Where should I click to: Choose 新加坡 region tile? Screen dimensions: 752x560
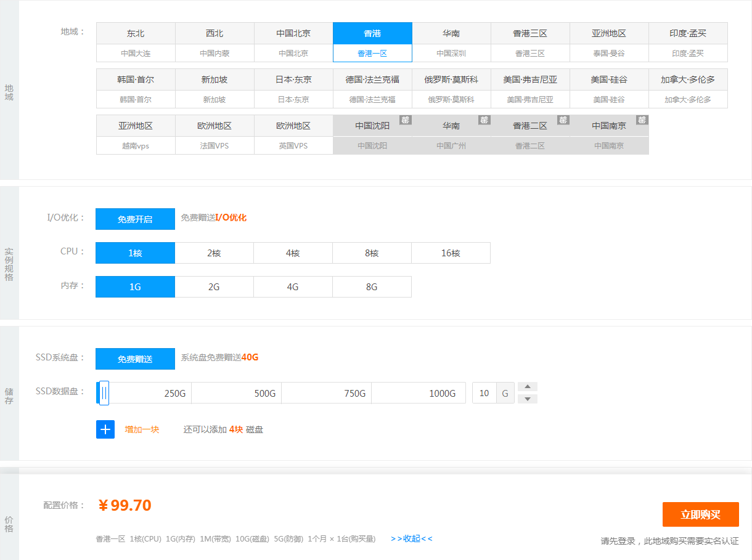coord(215,89)
